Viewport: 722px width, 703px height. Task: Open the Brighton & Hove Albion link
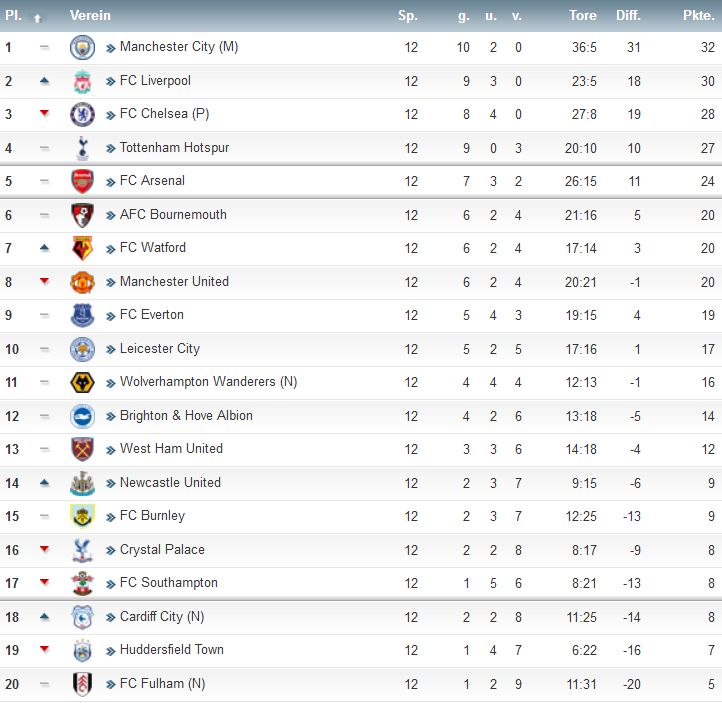pyautogui.click(x=186, y=416)
